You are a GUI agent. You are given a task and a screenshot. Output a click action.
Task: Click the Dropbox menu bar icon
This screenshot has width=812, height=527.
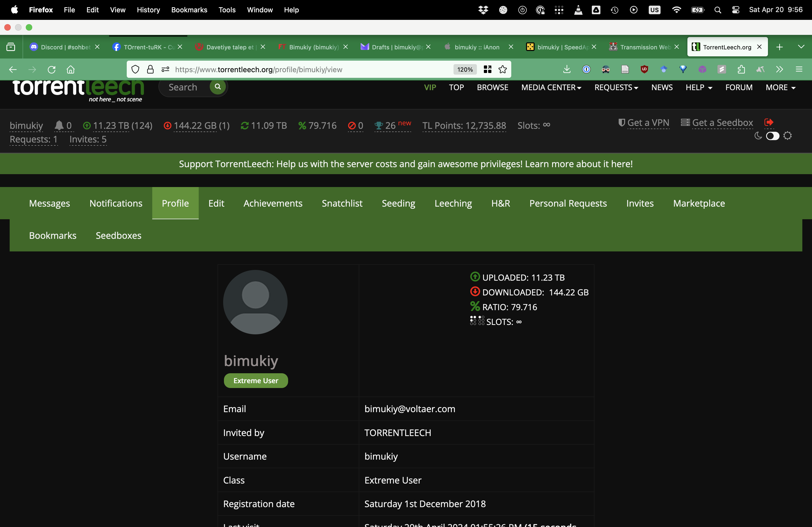tap(483, 10)
